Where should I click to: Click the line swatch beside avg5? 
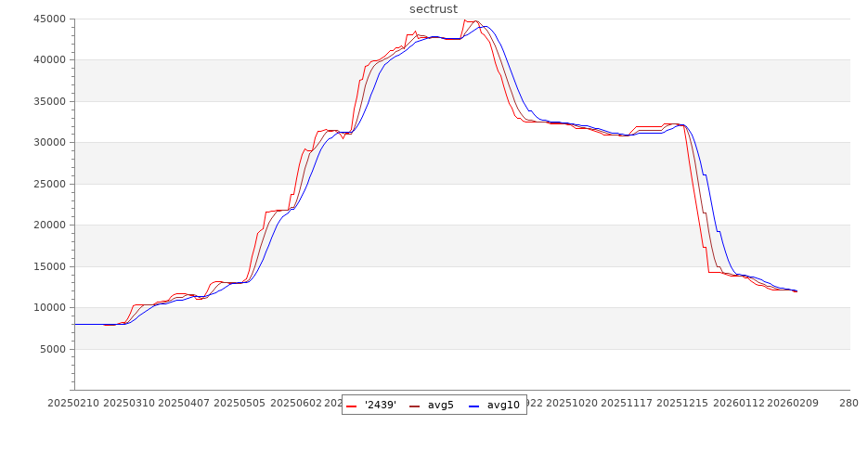click(415, 406)
